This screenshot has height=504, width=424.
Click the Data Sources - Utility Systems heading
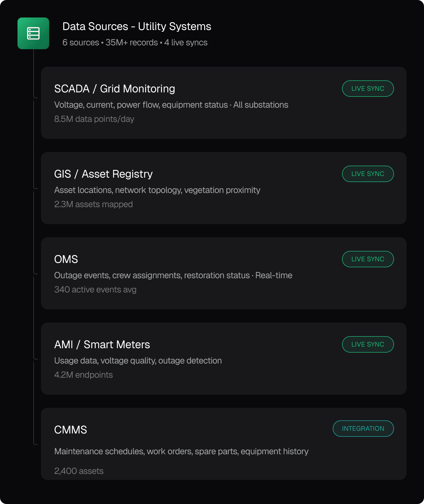137,27
